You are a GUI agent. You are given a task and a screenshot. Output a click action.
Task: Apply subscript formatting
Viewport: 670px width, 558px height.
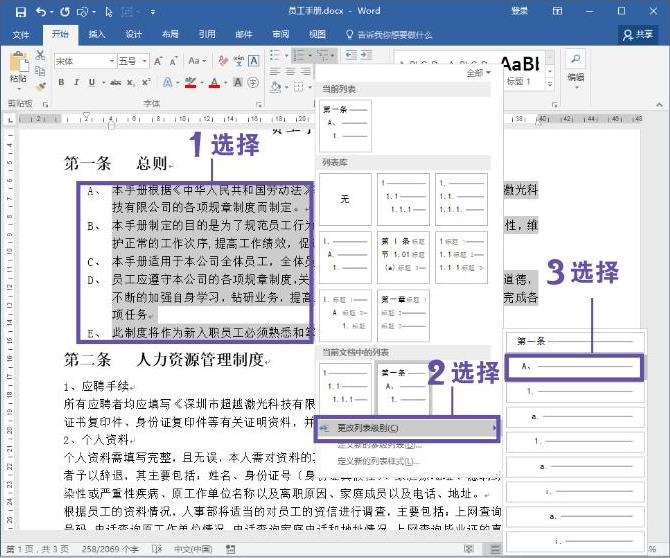point(130,82)
